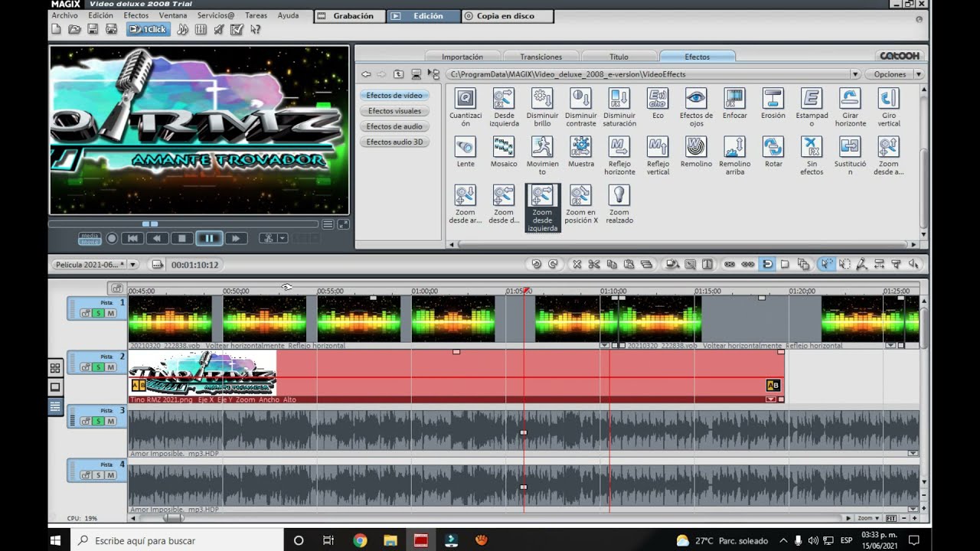980x551 pixels.
Task: Click the timeline horizontal scrollbar thumb
Action: pos(175,518)
